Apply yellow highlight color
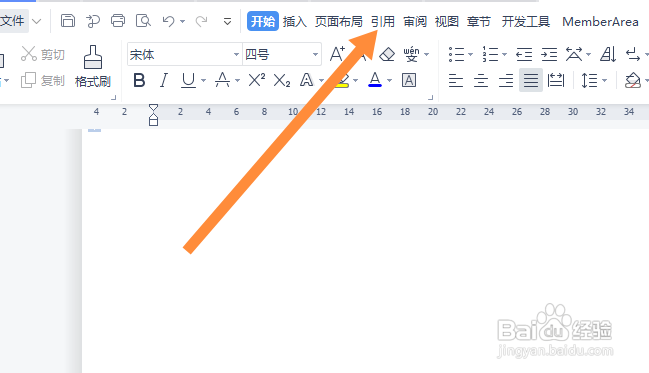 coord(341,80)
